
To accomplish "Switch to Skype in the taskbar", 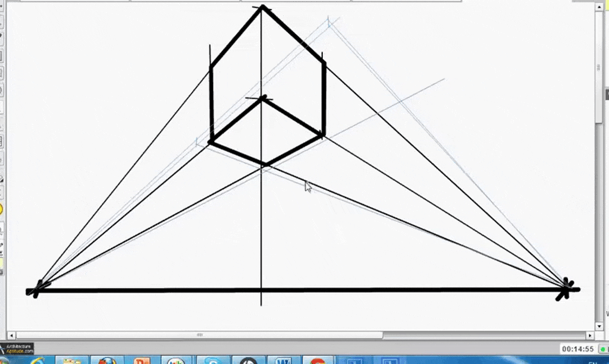I will (214, 361).
